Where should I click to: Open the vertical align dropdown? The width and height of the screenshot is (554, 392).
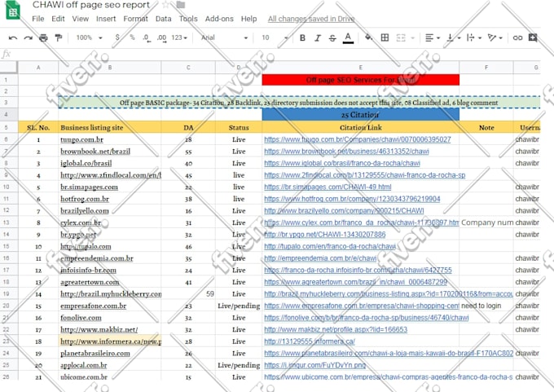(x=453, y=37)
